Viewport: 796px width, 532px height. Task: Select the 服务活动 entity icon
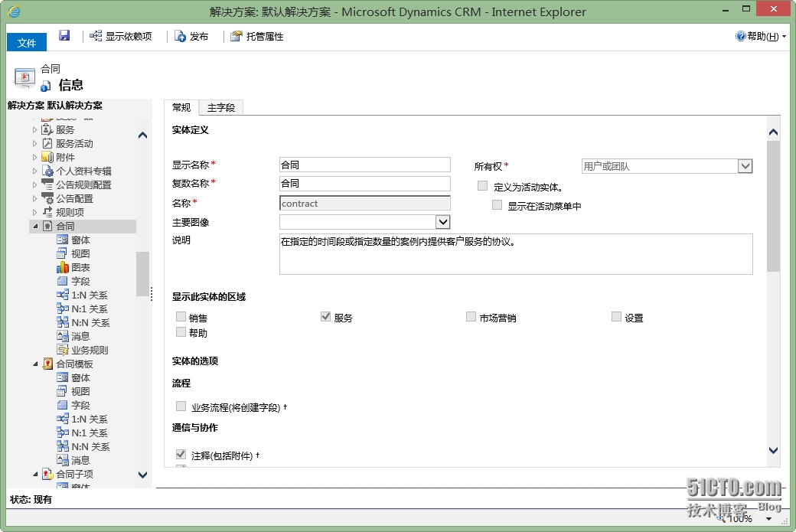coord(47,143)
